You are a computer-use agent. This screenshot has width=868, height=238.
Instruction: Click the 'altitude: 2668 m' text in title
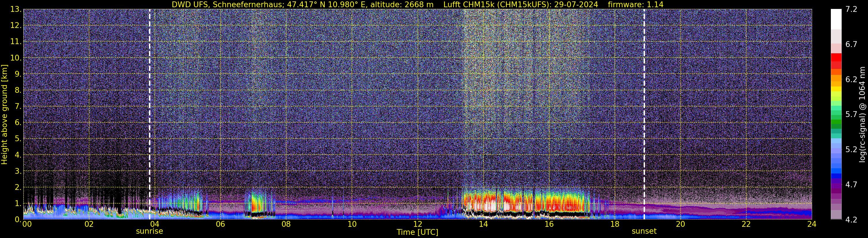pyautogui.click(x=402, y=5)
